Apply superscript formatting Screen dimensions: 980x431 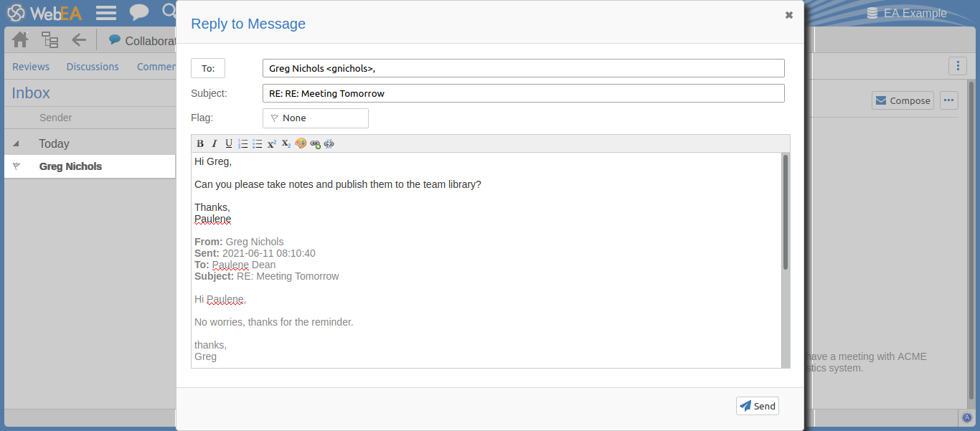click(272, 143)
